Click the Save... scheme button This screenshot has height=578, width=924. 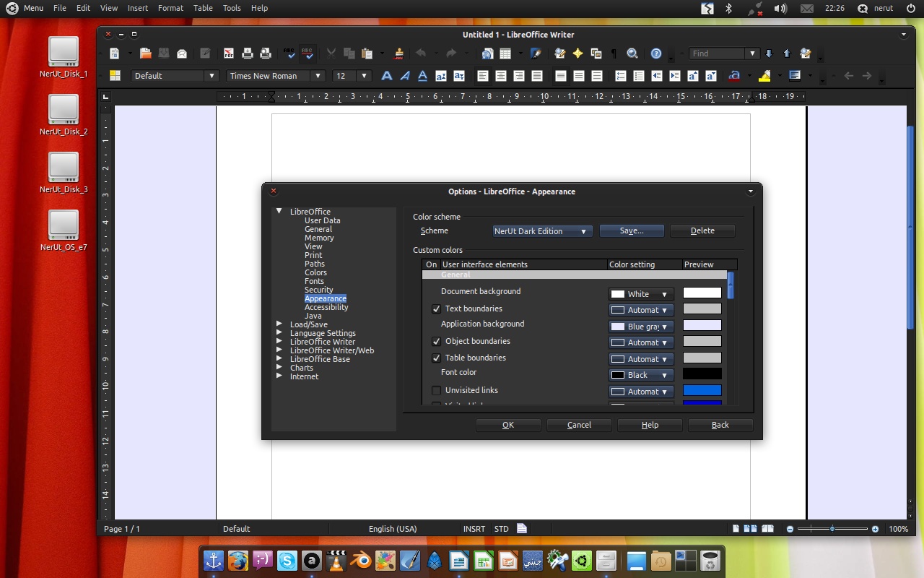point(632,231)
